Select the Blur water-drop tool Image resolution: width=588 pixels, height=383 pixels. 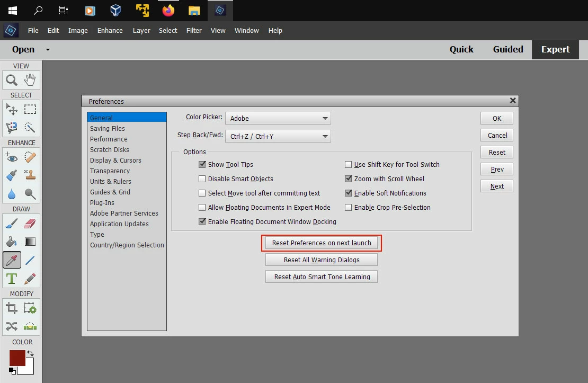12,193
